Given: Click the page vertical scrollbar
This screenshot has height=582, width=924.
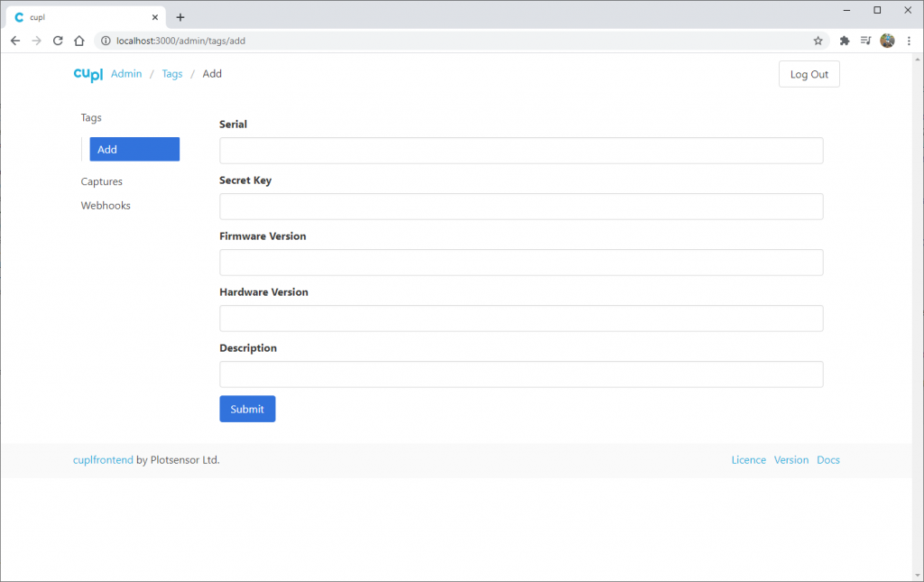Looking at the screenshot, I should (918, 317).
